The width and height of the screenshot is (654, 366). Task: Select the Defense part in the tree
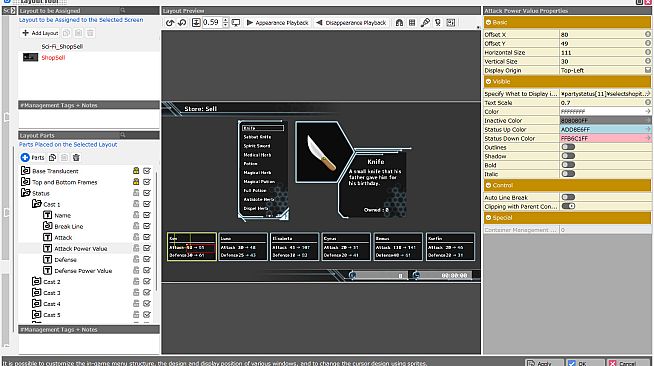click(65, 259)
